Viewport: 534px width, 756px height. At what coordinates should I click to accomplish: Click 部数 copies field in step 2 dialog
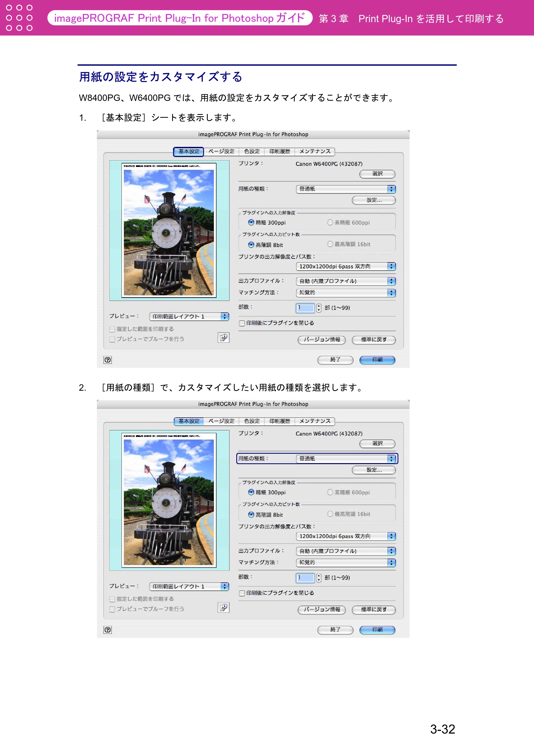coord(305,578)
